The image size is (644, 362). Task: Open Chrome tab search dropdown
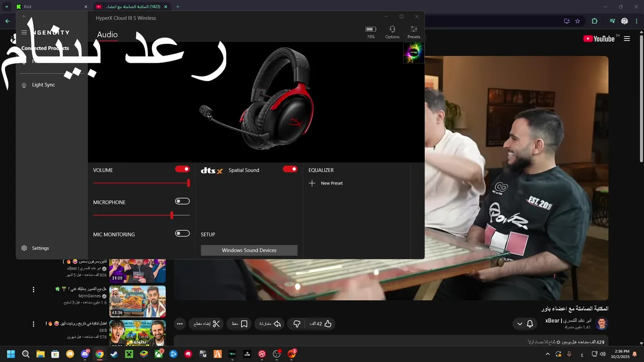tap(7, 7)
